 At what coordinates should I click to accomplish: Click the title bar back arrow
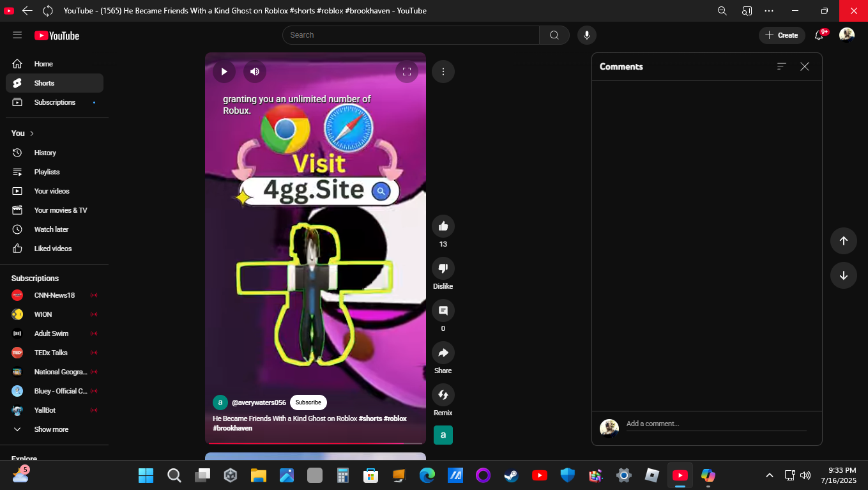click(x=27, y=11)
